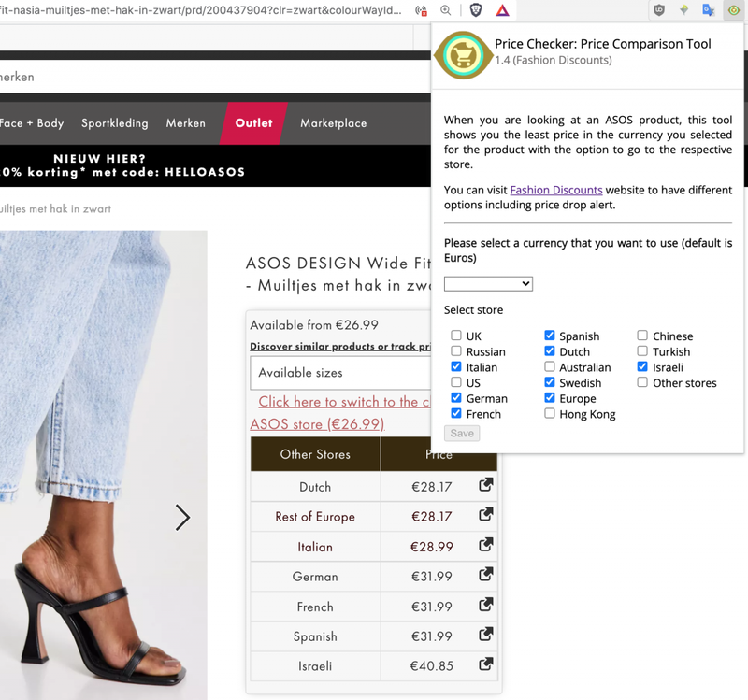Click the Italian price €28.99

click(x=432, y=547)
